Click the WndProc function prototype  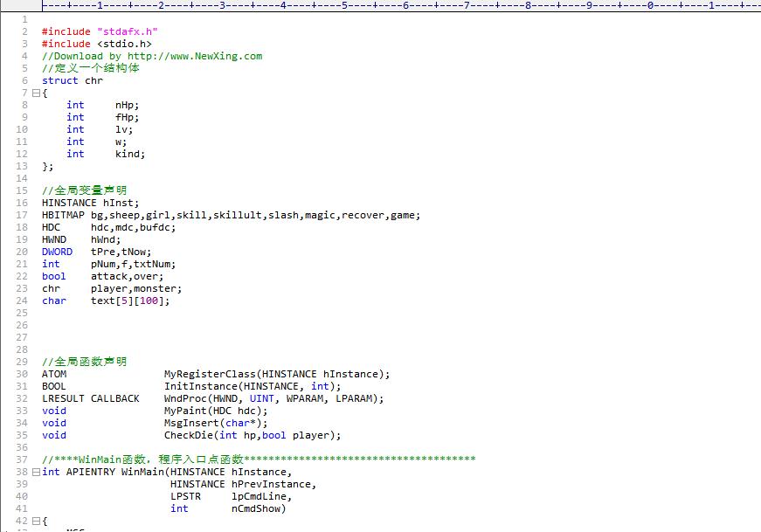273,398
